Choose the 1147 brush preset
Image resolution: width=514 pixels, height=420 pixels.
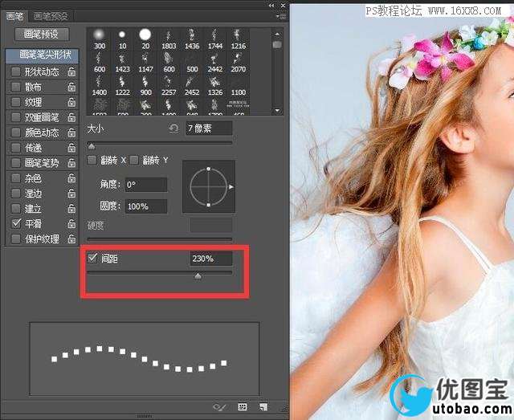click(x=145, y=63)
